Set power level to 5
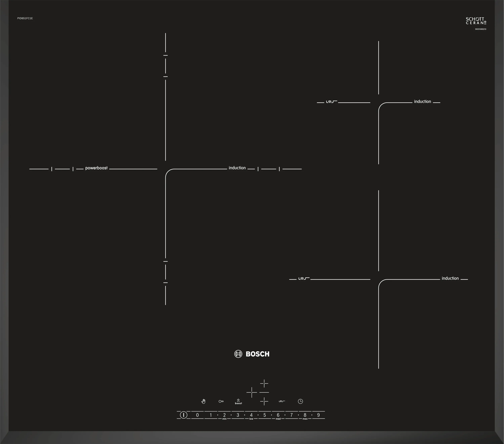Image resolution: width=504 pixels, height=444 pixels. pyautogui.click(x=265, y=415)
